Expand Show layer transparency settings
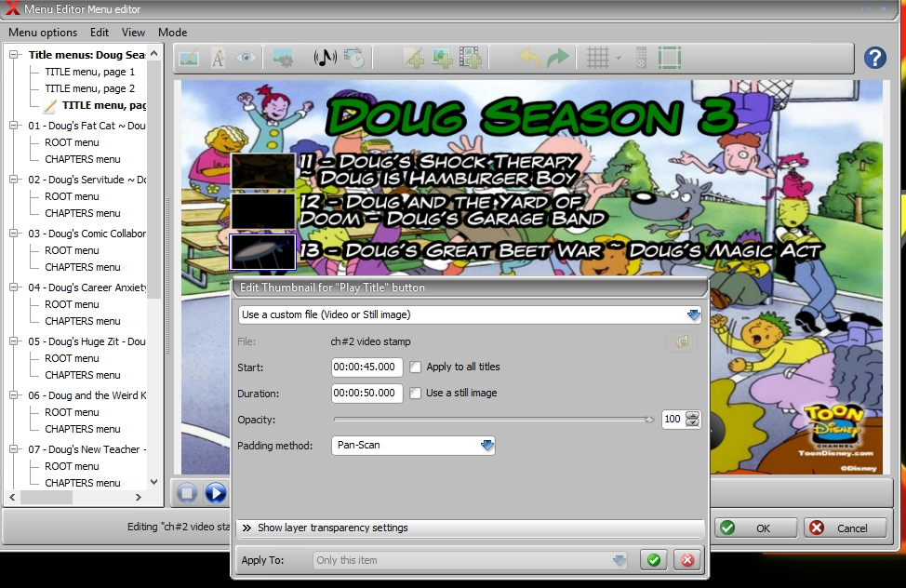906x588 pixels. 470,528
